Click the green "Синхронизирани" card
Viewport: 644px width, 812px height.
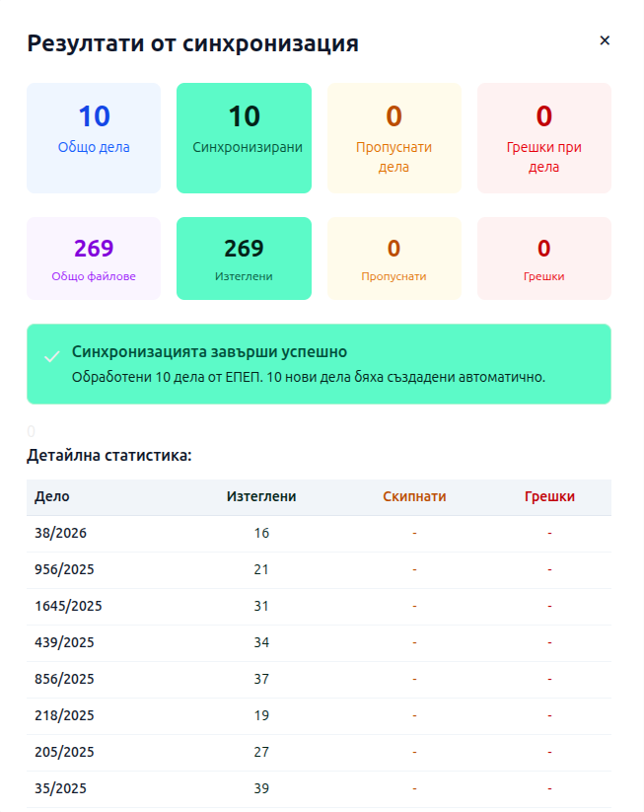tap(244, 137)
